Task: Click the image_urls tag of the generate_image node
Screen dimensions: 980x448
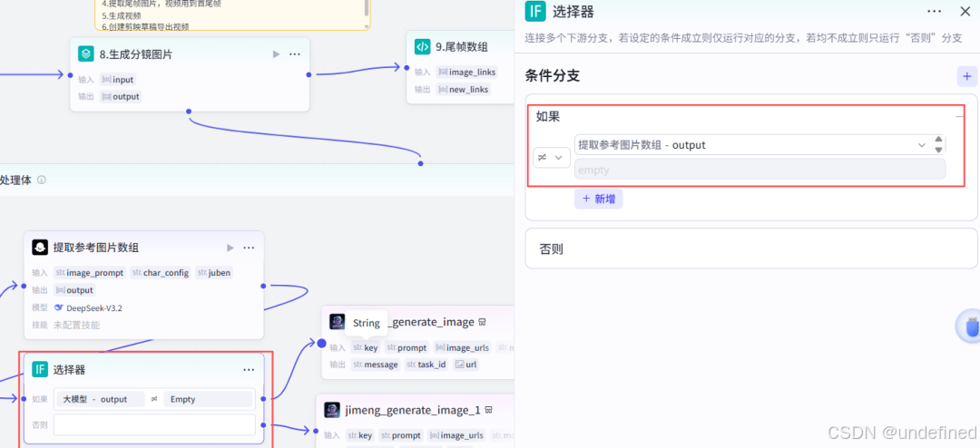Action: pyautogui.click(x=463, y=347)
